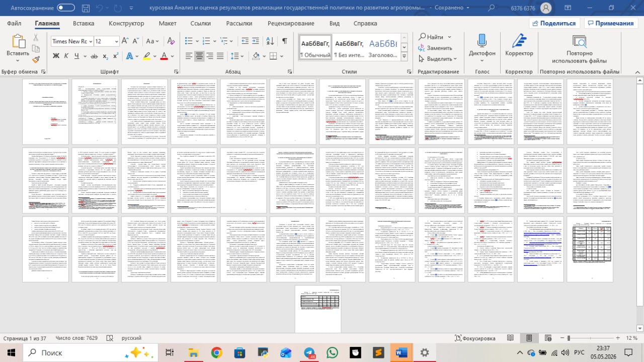Toggle show paragraph marks ¶
This screenshot has height=362, width=644.
(285, 41)
